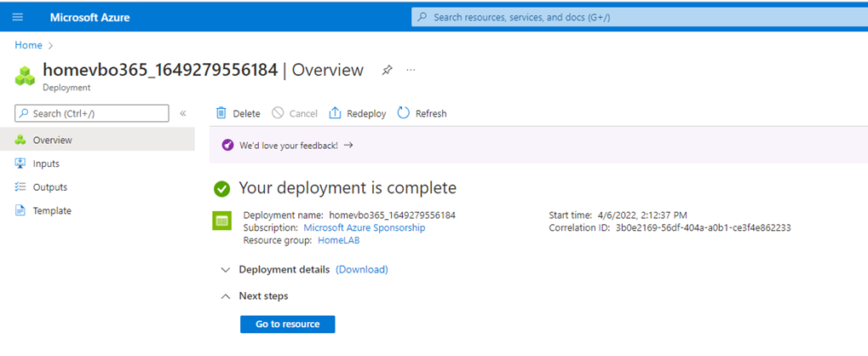Open the Azure portal hamburger menu

17,17
